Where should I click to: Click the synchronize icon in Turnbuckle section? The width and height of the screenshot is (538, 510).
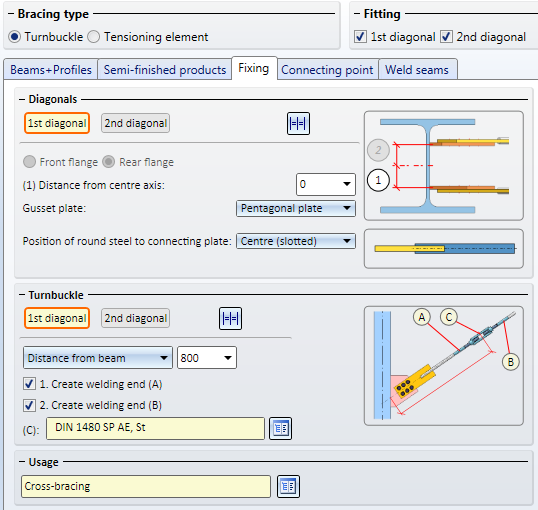coord(230,318)
